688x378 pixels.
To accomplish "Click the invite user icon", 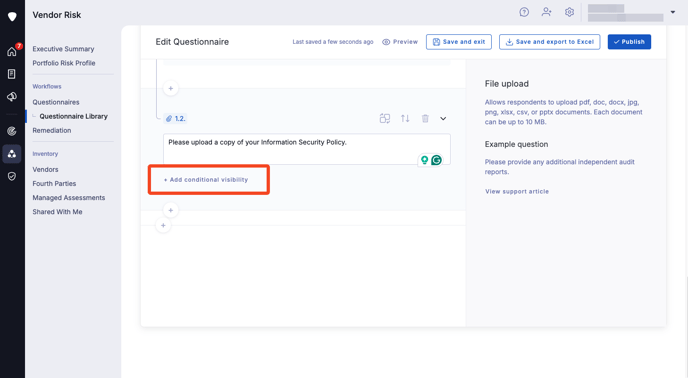I will (x=546, y=12).
